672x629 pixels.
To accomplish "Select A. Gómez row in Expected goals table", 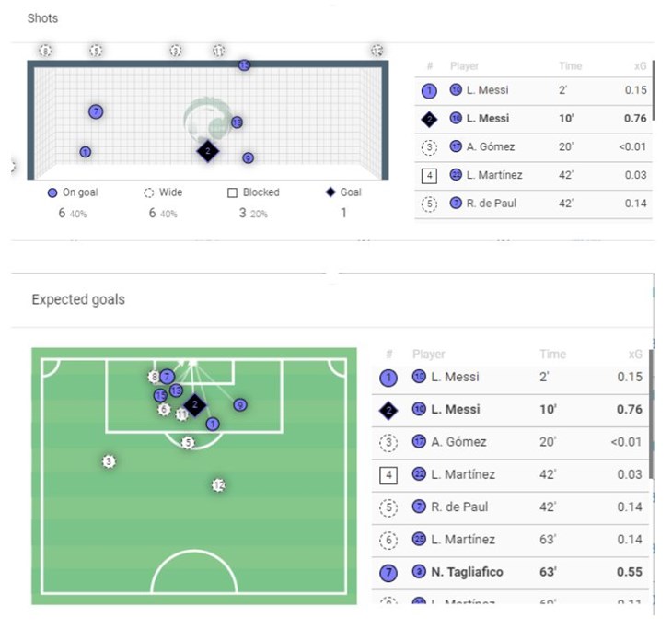I will tap(511, 442).
